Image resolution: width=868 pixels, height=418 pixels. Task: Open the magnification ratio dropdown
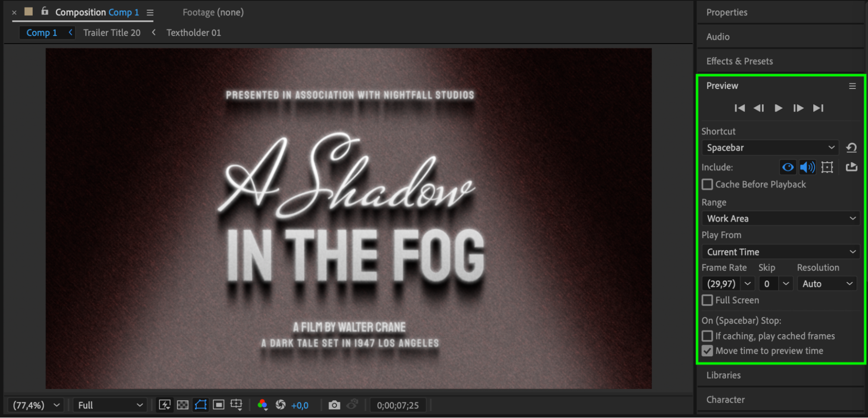36,405
